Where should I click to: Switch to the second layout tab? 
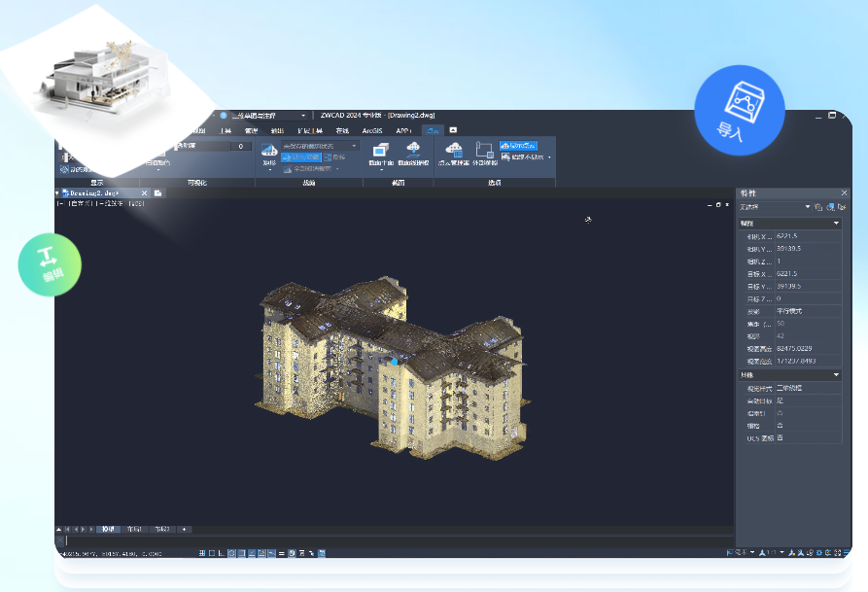coord(161,530)
